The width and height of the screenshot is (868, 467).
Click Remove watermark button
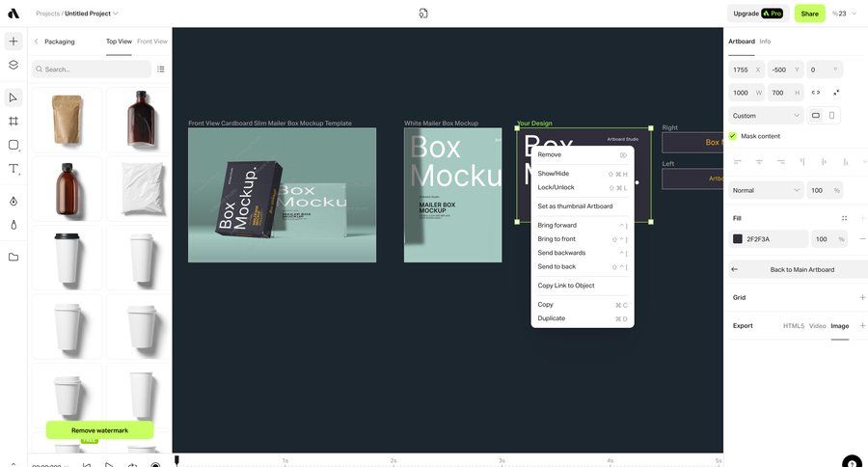pyautogui.click(x=99, y=430)
